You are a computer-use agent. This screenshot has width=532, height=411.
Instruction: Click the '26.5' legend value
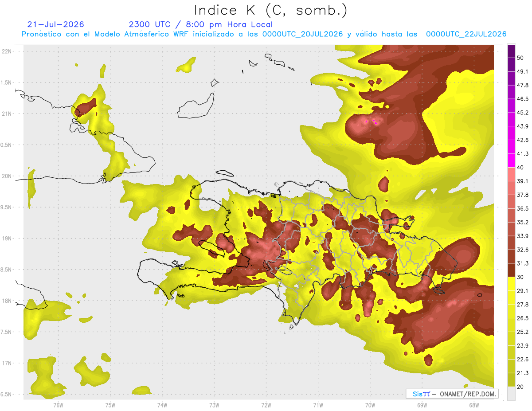point(523,318)
